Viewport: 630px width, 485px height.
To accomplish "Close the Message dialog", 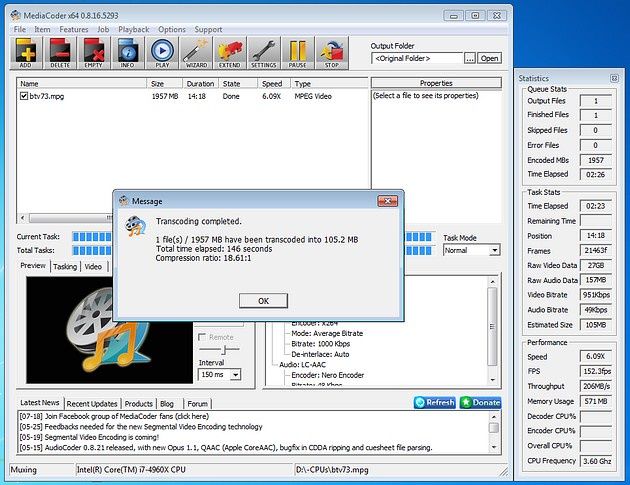I will coord(387,201).
